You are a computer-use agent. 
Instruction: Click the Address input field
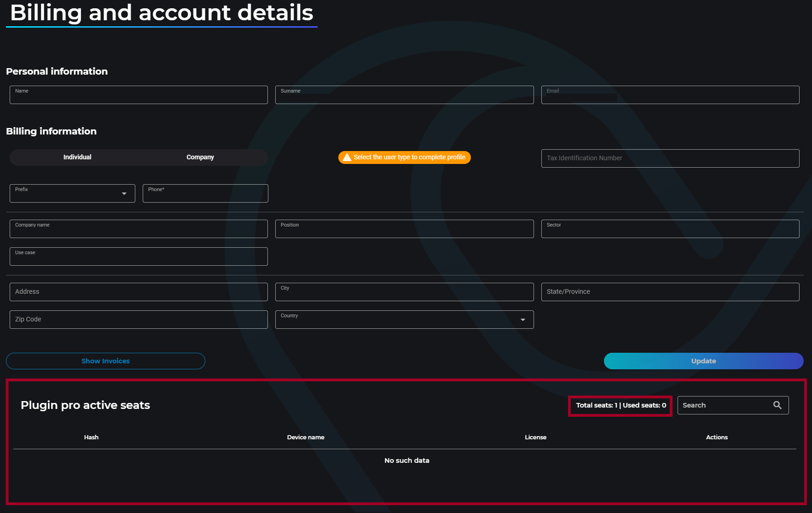pos(139,292)
